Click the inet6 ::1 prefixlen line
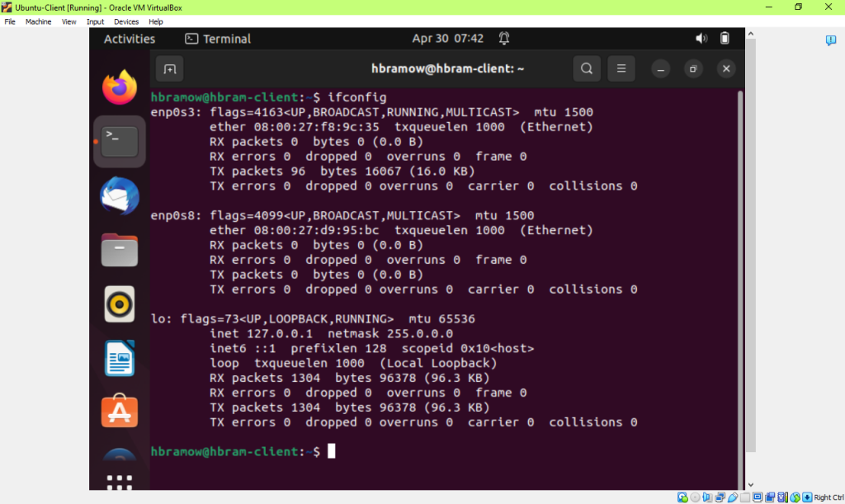 point(372,348)
